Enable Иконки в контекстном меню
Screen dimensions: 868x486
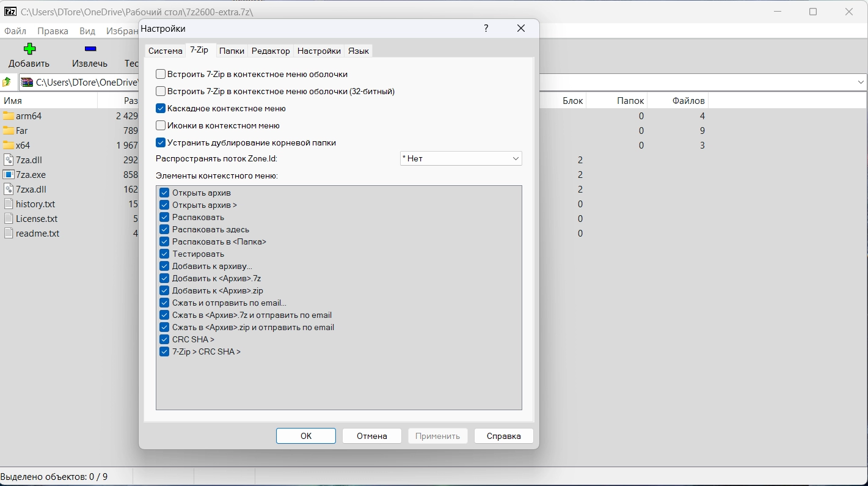point(161,125)
